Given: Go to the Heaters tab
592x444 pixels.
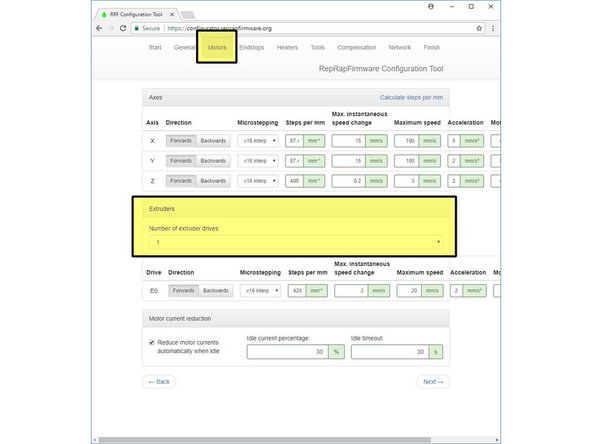Looking at the screenshot, I should point(287,48).
